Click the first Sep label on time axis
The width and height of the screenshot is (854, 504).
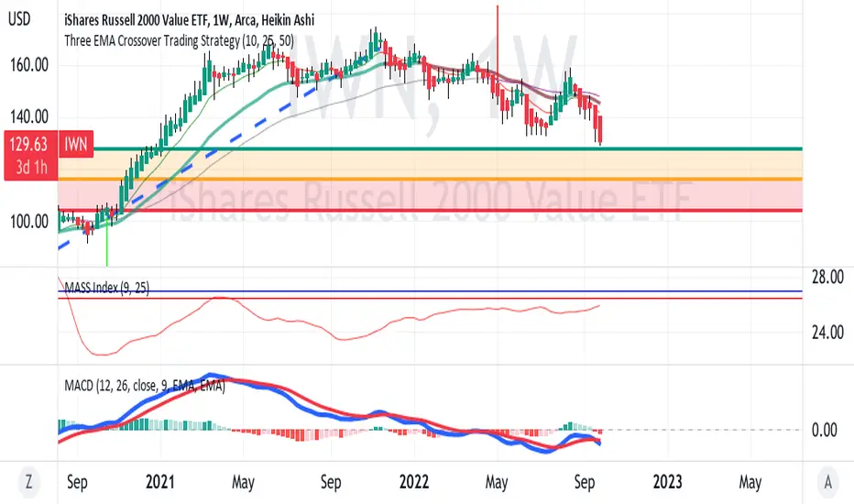[x=77, y=482]
